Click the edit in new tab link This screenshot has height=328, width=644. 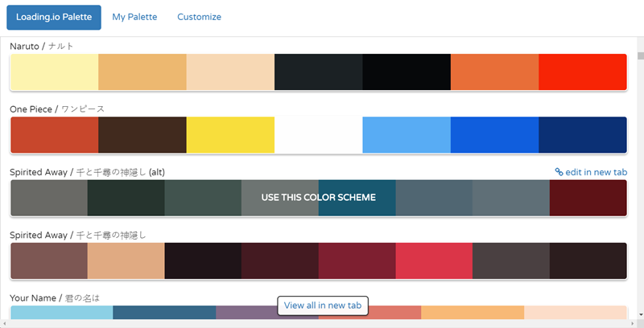[597, 172]
